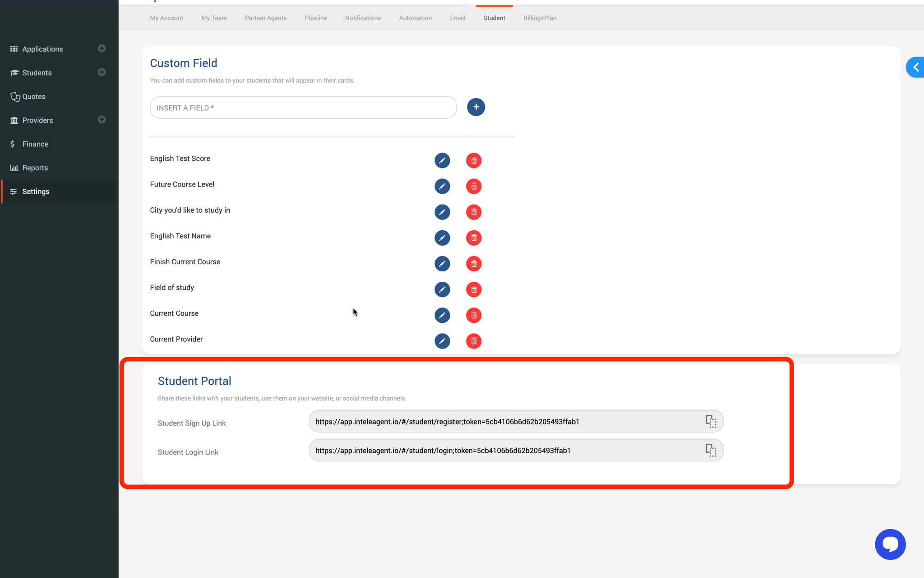Copy the Student Sign Up Link

click(711, 421)
